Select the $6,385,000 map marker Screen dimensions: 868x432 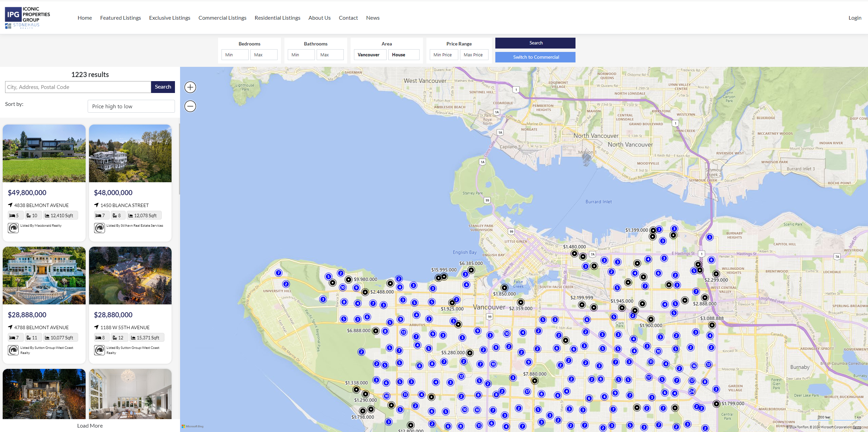[x=471, y=270]
